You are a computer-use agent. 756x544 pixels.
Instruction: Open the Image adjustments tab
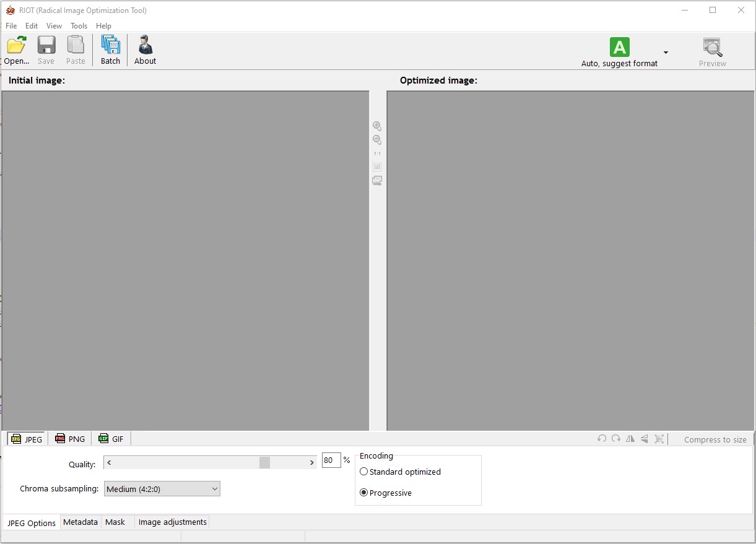[x=172, y=522]
